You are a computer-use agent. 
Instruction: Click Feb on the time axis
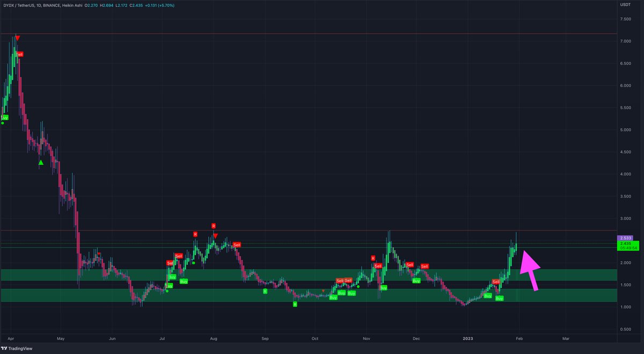click(518, 339)
